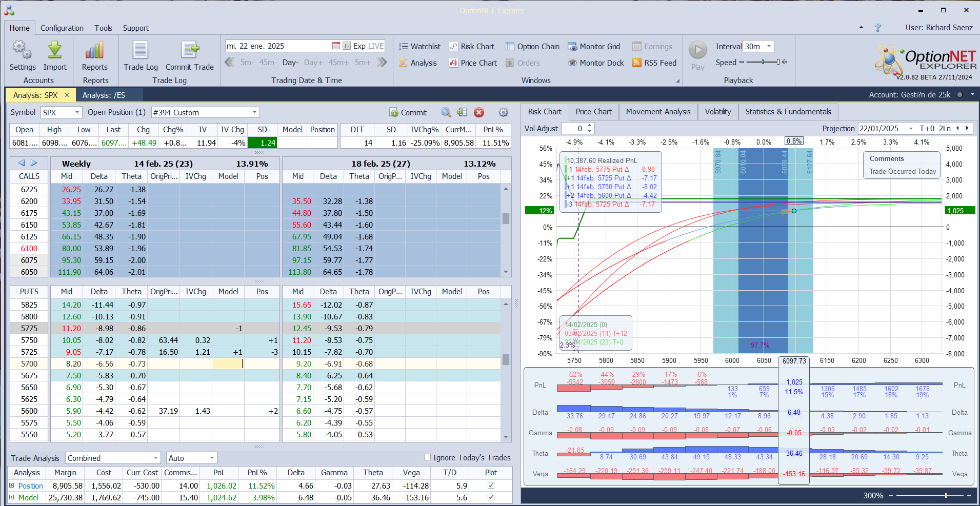Switch to Statistics & Fundamentals tab

(x=788, y=112)
